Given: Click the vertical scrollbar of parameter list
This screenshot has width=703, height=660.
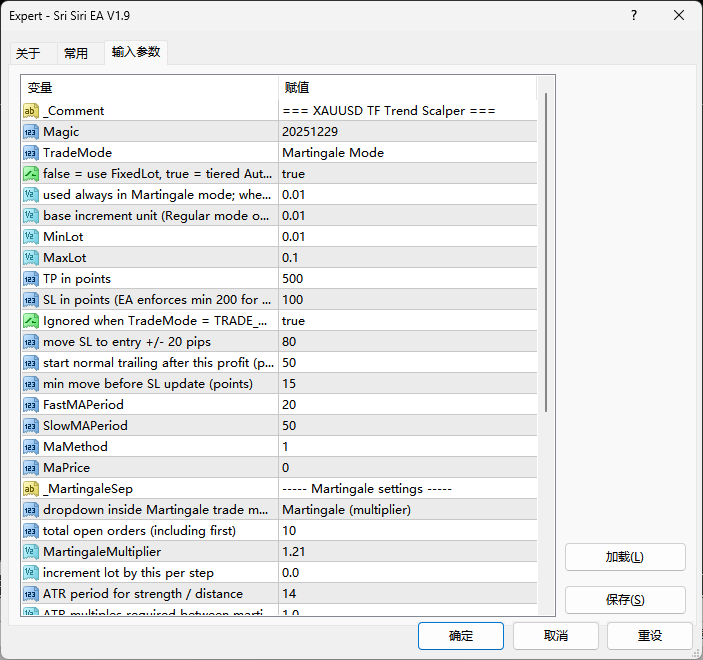Looking at the screenshot, I should 546,250.
